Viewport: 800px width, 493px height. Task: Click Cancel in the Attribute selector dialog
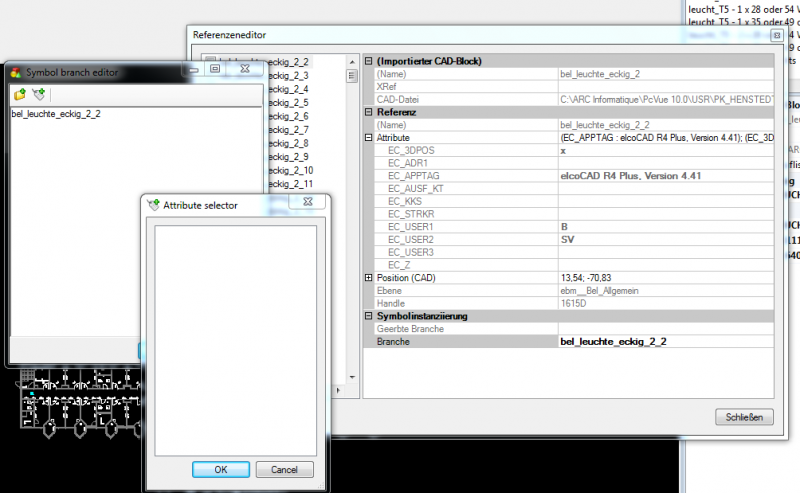click(284, 470)
